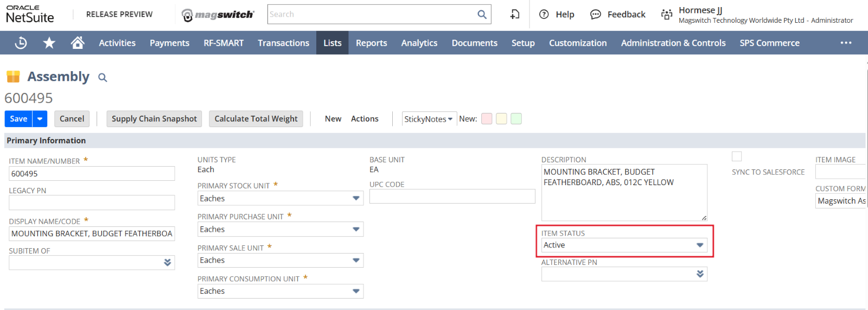Screen dimensions: 868x310
Task: Click the Create New page icon
Action: click(x=515, y=15)
